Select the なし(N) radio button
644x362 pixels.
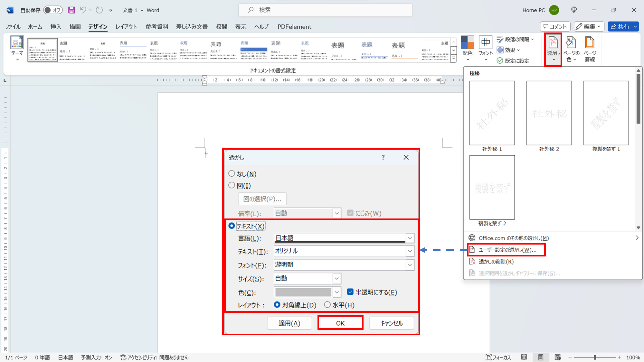tap(232, 174)
